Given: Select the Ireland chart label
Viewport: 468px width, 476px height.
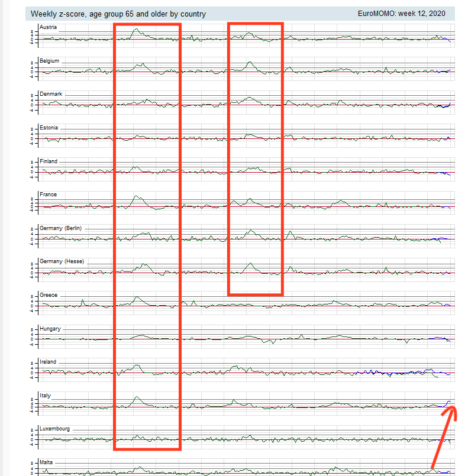Looking at the screenshot, I should coord(48,361).
